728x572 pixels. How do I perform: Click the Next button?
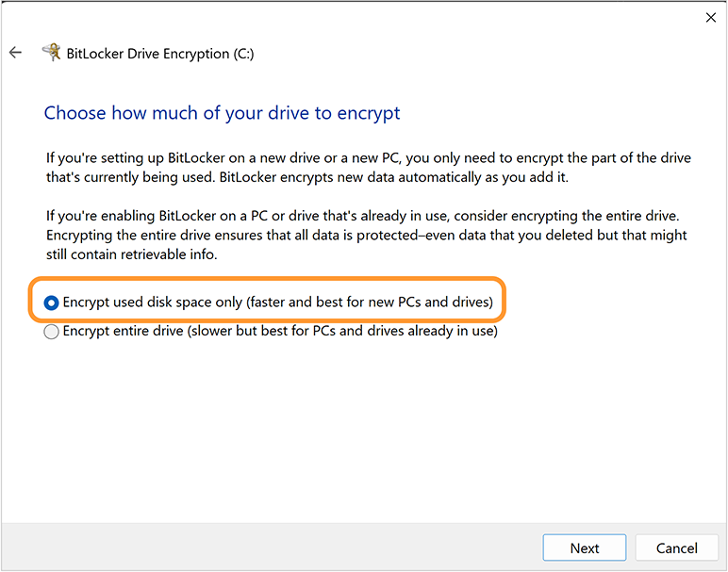click(x=584, y=547)
